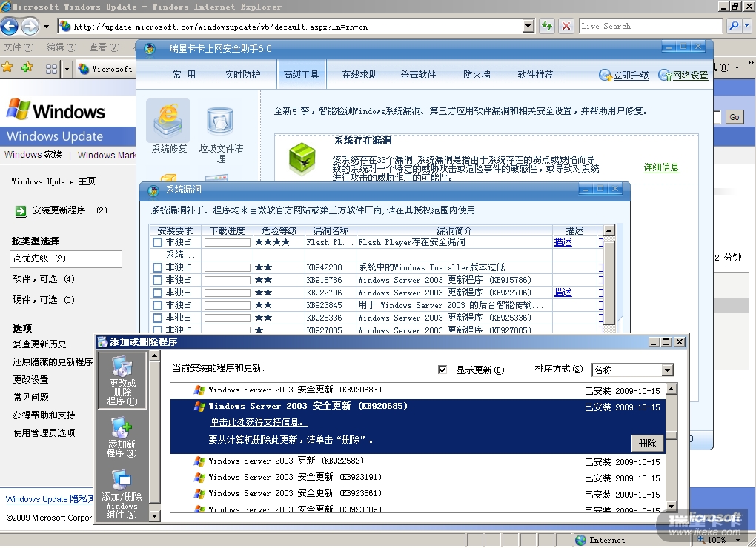Screen dimensions: 756x548
Task: Check the KB922706 row checkbox
Action: (x=157, y=293)
